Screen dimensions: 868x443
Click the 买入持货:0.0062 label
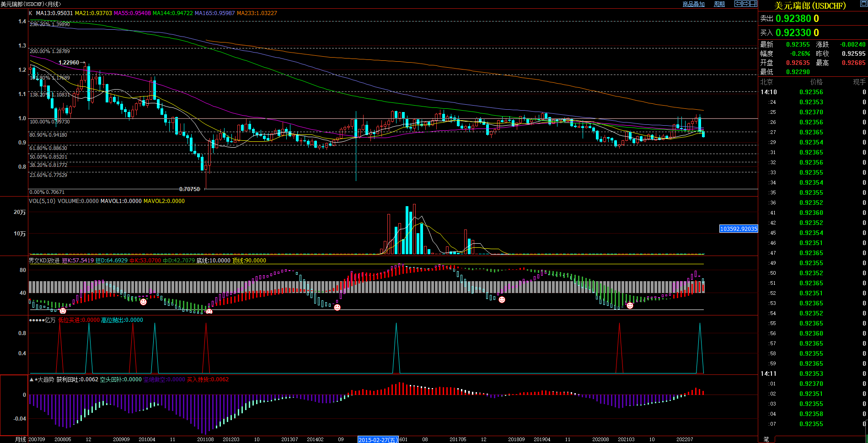pos(208,379)
